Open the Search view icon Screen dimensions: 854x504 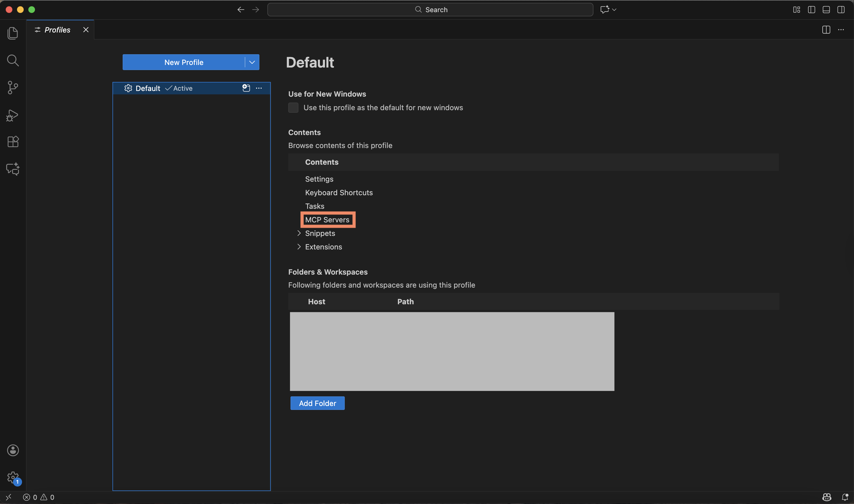coord(13,60)
